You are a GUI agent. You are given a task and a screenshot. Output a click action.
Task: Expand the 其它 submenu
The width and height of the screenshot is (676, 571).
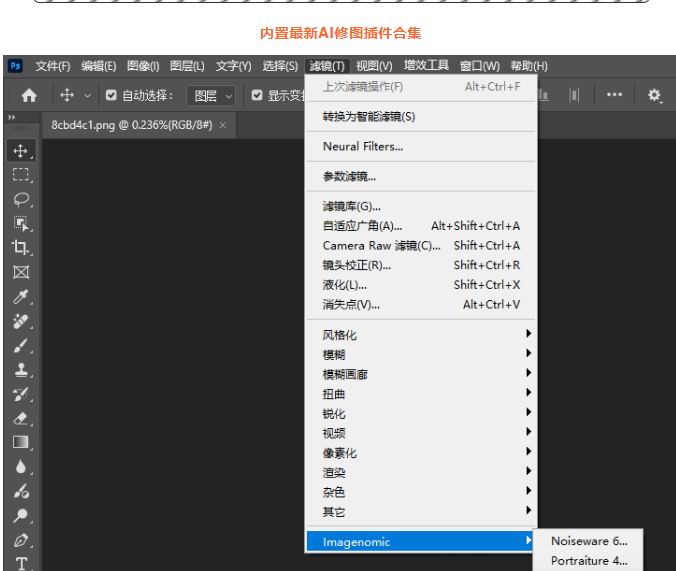421,511
